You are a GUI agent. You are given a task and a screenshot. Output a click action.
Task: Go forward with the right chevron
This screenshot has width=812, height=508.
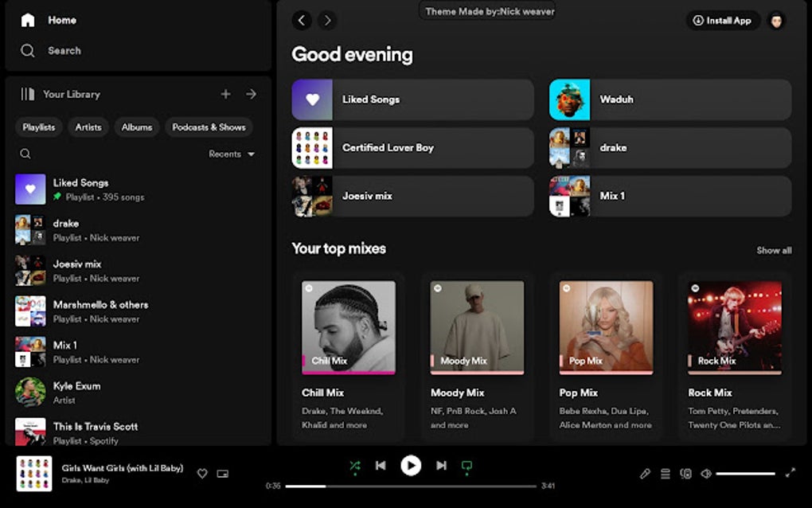coord(327,20)
